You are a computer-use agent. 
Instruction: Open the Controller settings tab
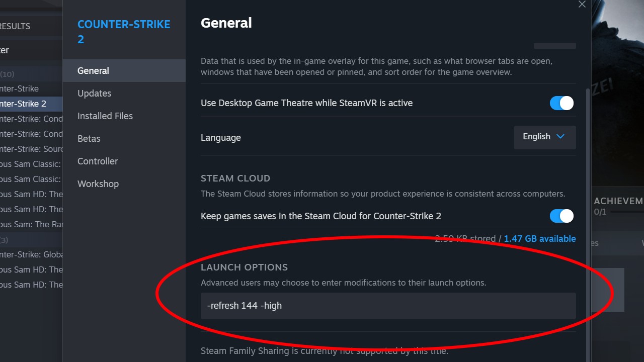pyautogui.click(x=98, y=161)
